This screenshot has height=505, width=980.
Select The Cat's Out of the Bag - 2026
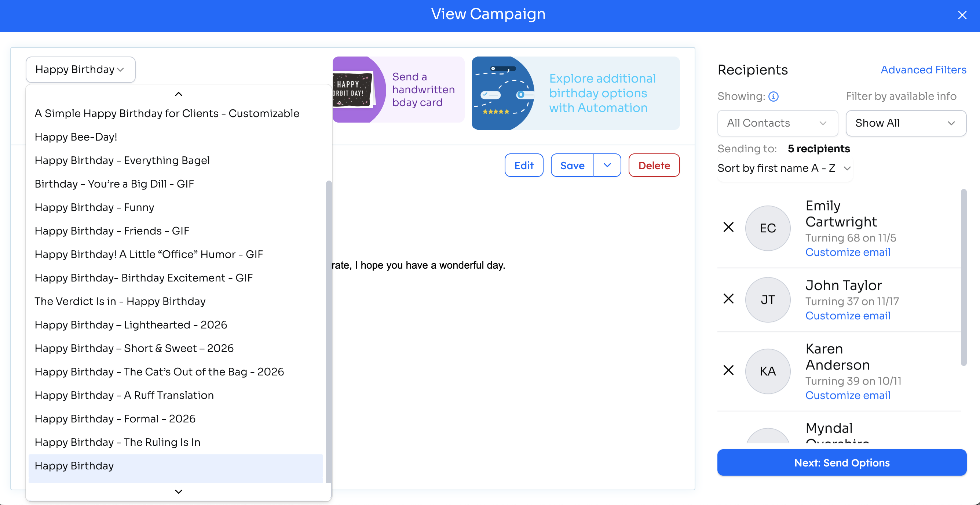(176, 372)
